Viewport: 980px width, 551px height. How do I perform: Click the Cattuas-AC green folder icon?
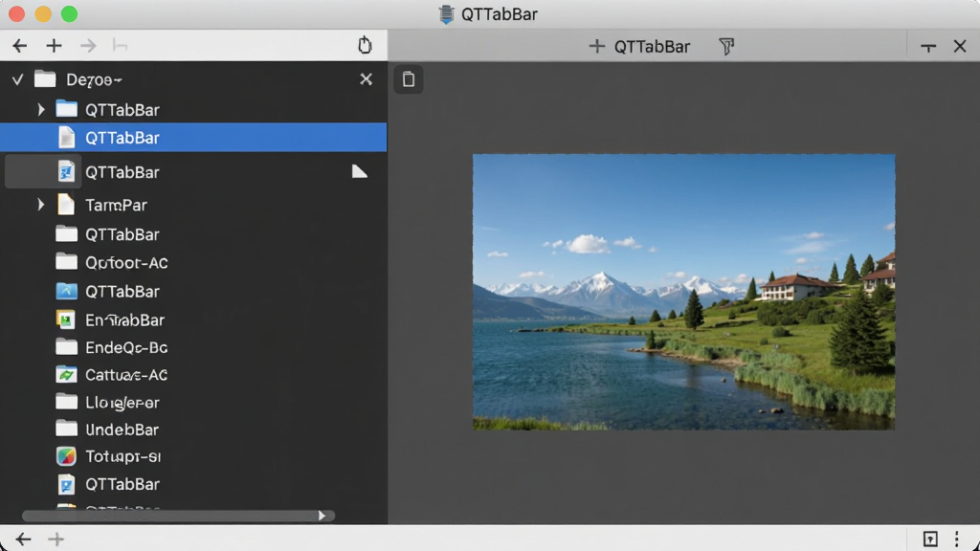click(x=66, y=375)
